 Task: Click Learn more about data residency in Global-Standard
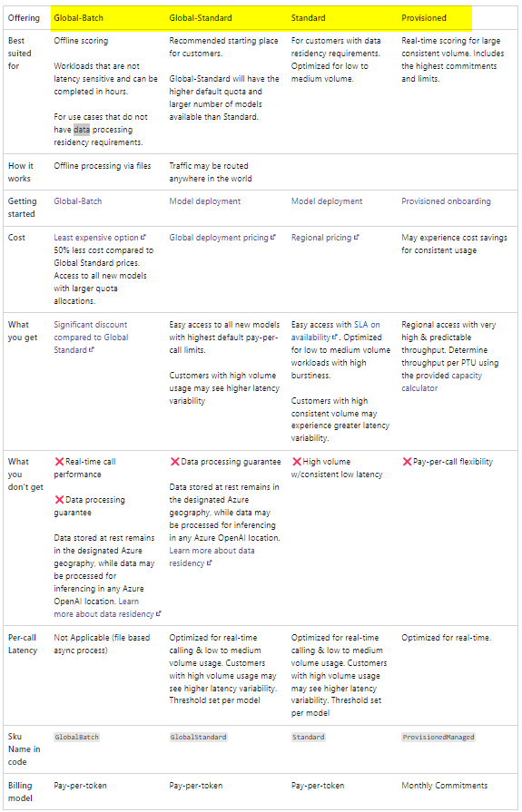pos(212,557)
